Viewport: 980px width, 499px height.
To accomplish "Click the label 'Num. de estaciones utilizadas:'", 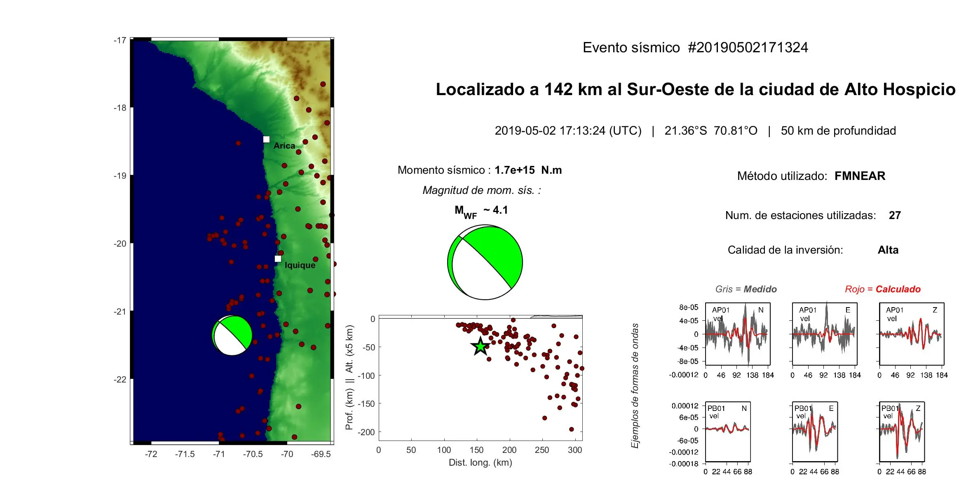I will [800, 215].
